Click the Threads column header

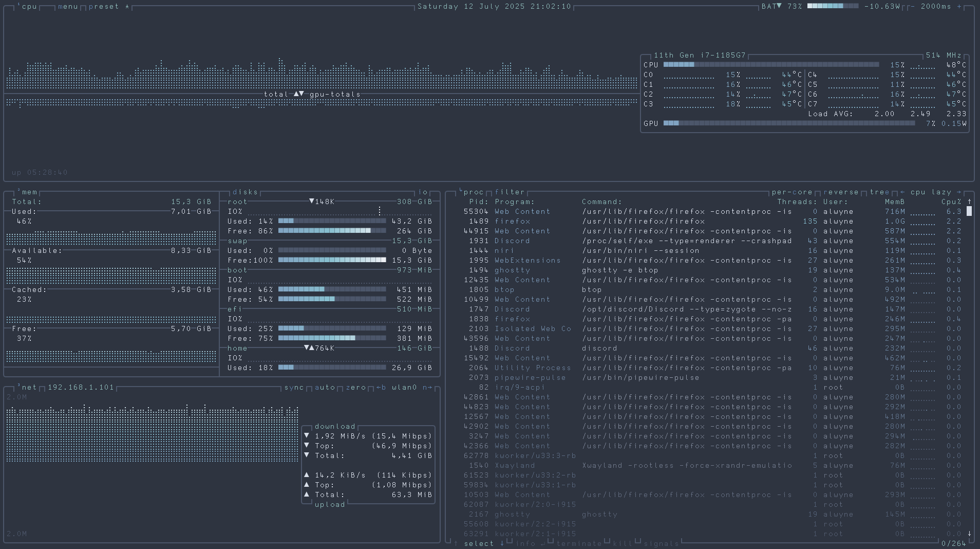click(x=797, y=202)
